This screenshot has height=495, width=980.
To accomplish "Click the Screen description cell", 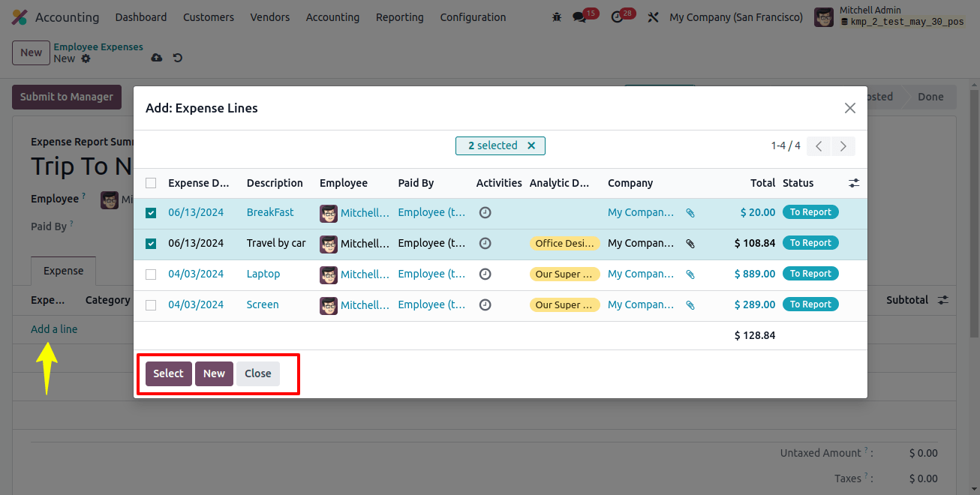I will click(x=263, y=304).
